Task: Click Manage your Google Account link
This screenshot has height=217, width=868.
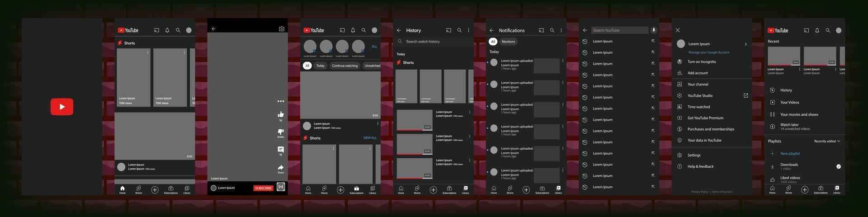Action: point(709,52)
